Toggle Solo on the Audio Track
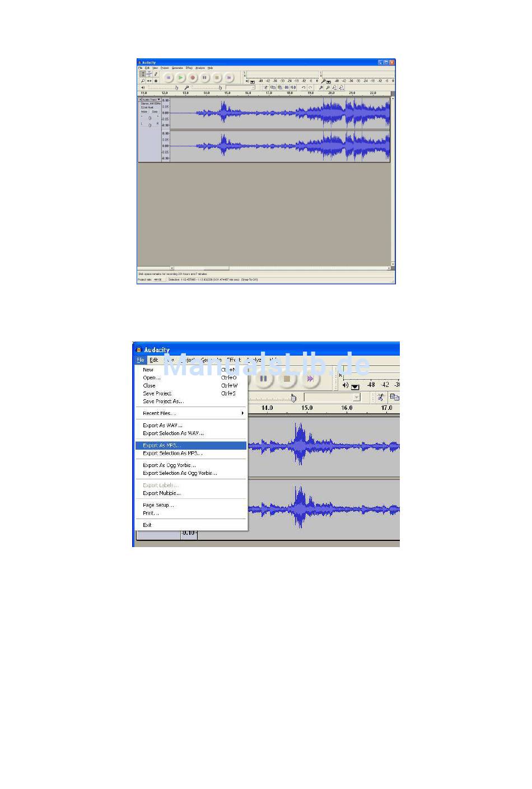Screen dimensions: 532x789 pos(155,111)
